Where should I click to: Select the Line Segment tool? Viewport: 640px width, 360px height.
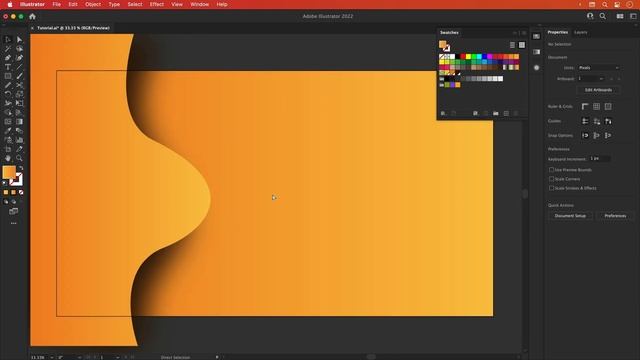[19, 67]
